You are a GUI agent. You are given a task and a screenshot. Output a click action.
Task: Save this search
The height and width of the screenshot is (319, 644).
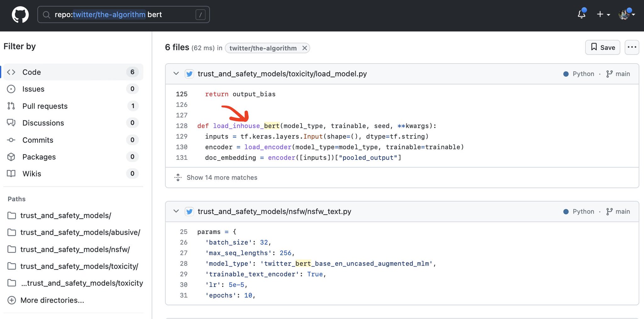pyautogui.click(x=602, y=48)
